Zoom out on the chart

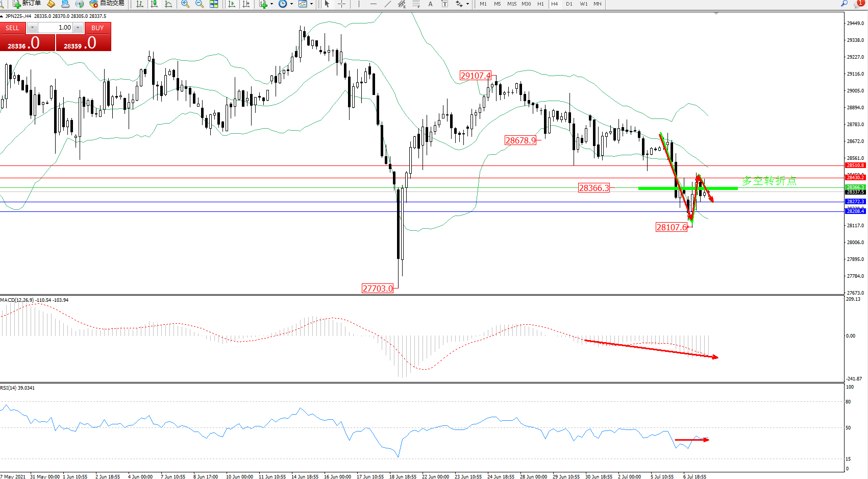click(200, 4)
